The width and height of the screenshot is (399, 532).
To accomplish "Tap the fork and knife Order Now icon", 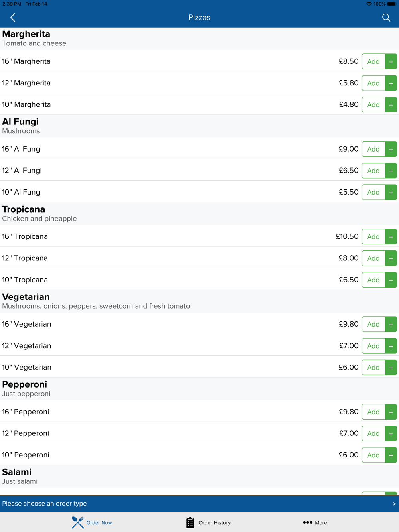I will coord(78,522).
